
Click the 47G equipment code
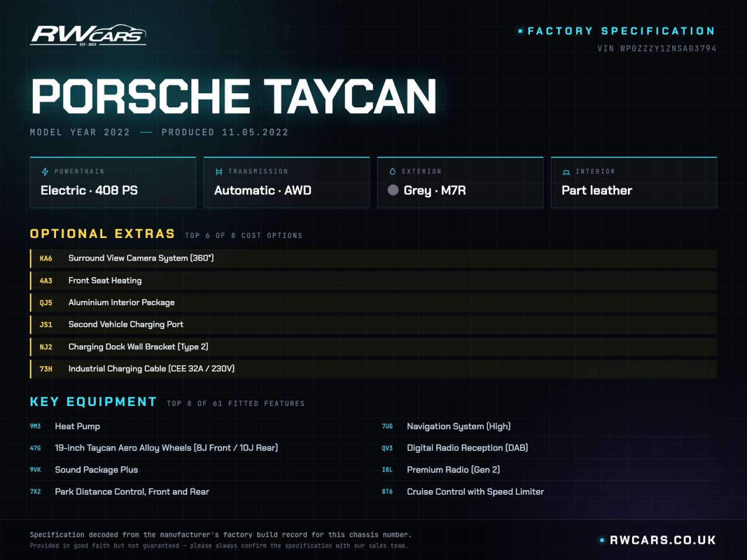(36, 448)
